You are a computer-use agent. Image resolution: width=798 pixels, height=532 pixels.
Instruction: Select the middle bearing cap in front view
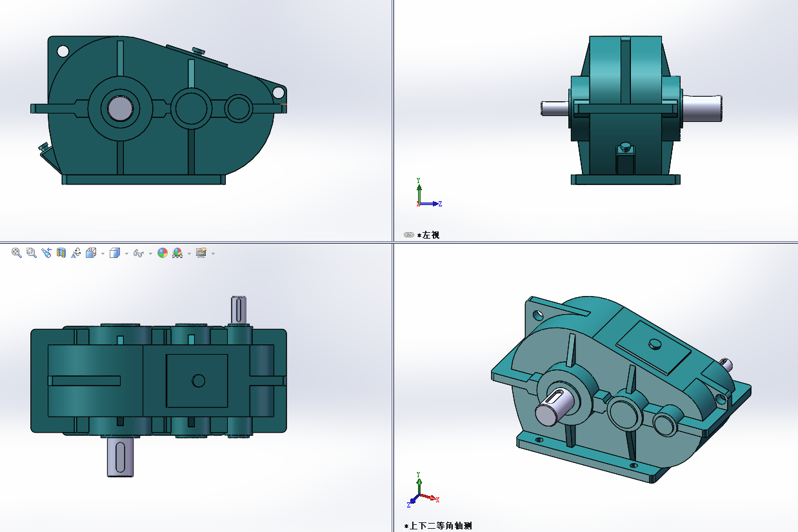pos(191,108)
